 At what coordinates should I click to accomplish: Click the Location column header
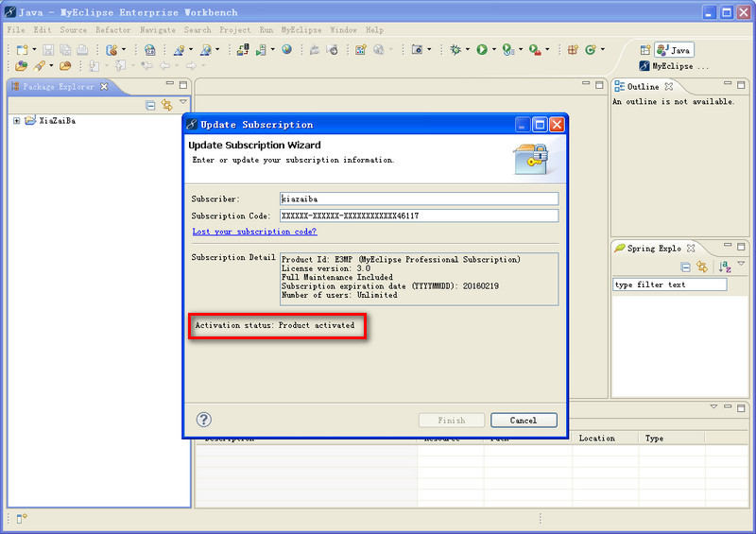[x=605, y=438]
